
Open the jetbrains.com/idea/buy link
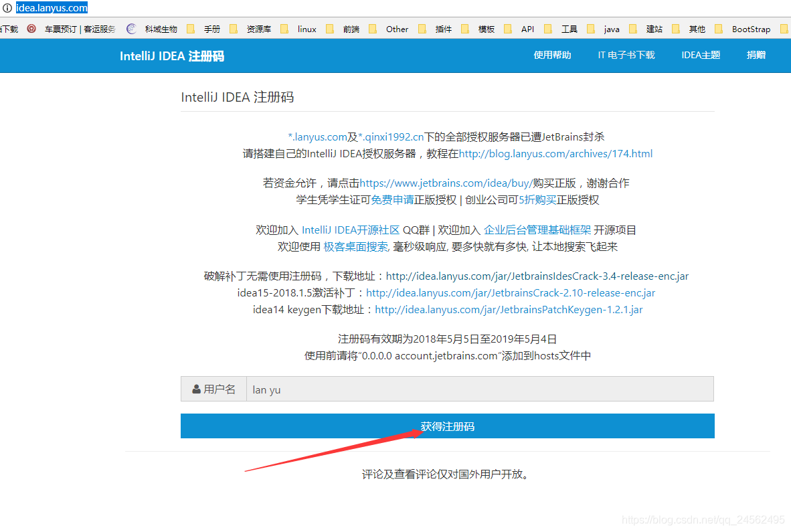click(446, 183)
